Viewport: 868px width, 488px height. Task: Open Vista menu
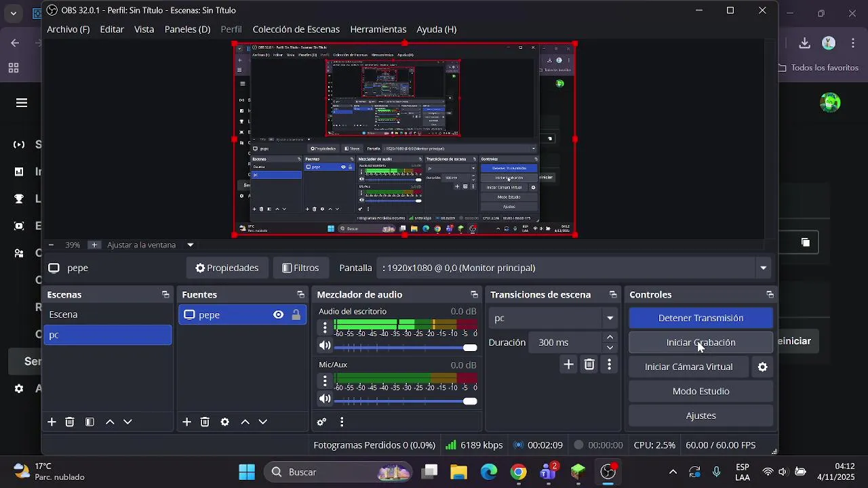tap(144, 29)
